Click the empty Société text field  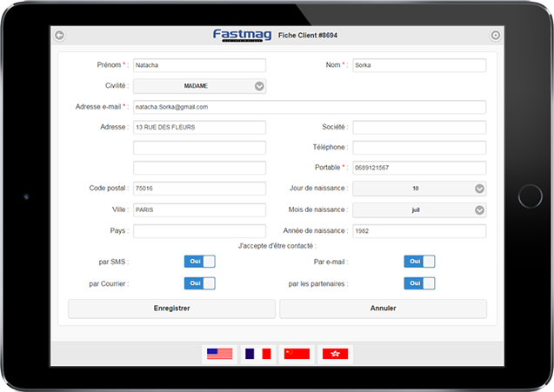point(419,127)
